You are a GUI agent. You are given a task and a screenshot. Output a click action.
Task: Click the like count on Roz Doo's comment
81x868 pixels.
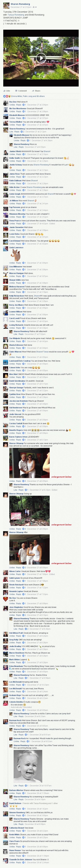coord(24,105)
